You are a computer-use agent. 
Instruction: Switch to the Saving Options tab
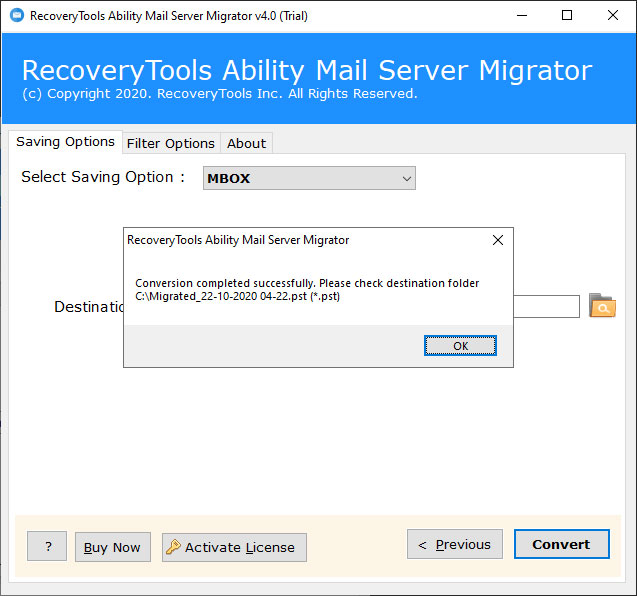(x=65, y=142)
